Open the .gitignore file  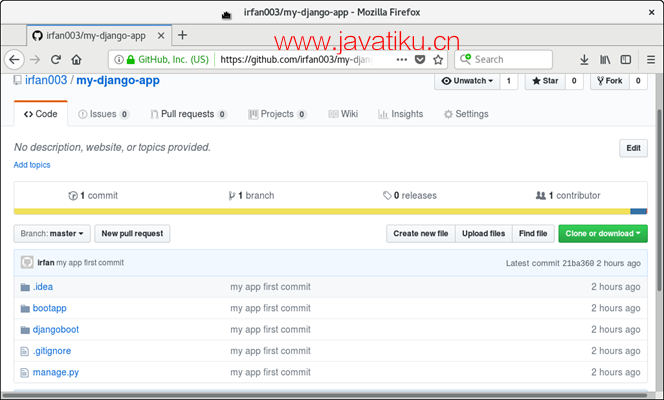(x=52, y=351)
